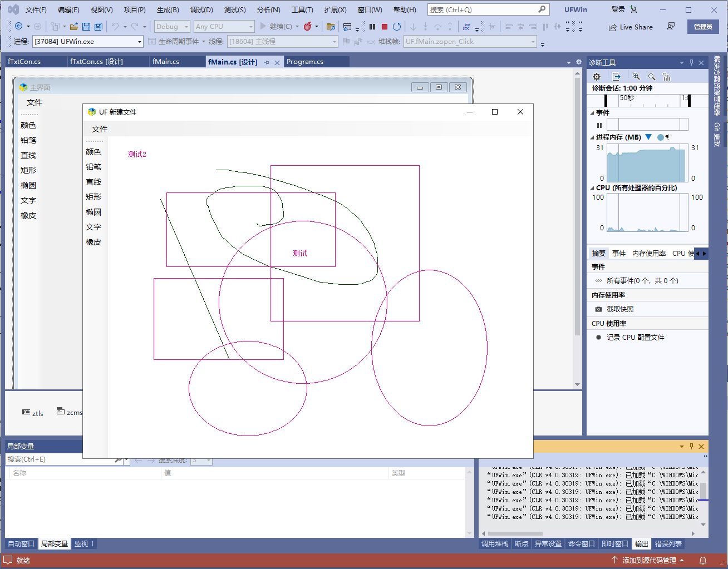Switch to the 调用堆栈 tab
The image size is (728, 569).
pyautogui.click(x=495, y=543)
